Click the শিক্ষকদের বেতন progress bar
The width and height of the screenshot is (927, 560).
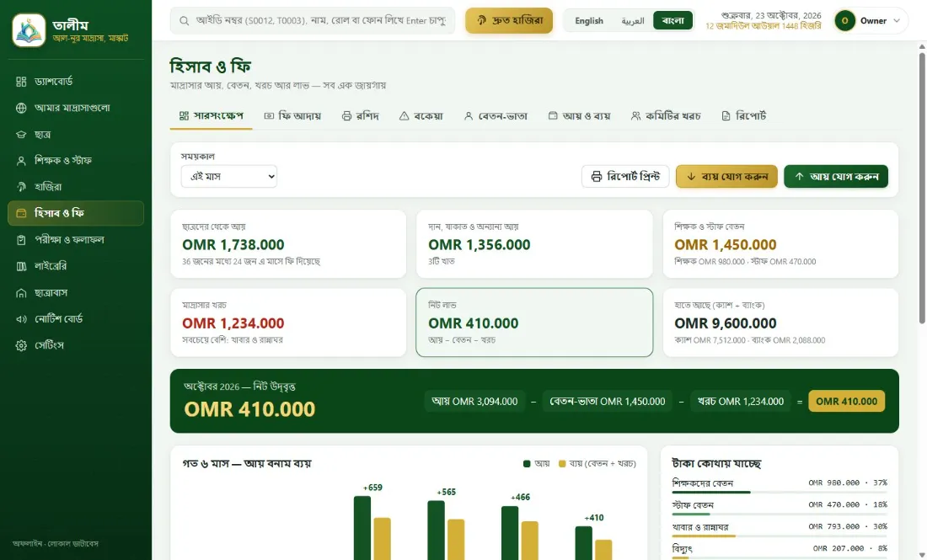click(780, 492)
